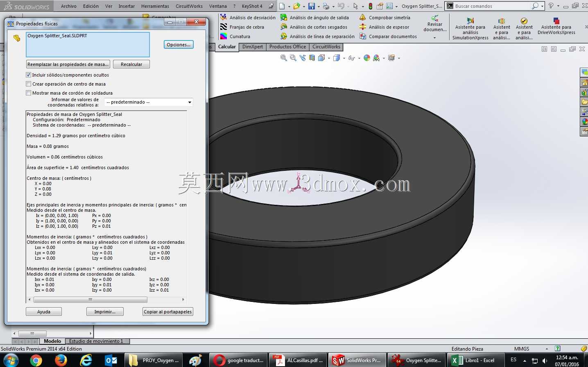Viewport: 588px width, 367px height.
Task: Create a new document icon
Action: click(x=282, y=6)
